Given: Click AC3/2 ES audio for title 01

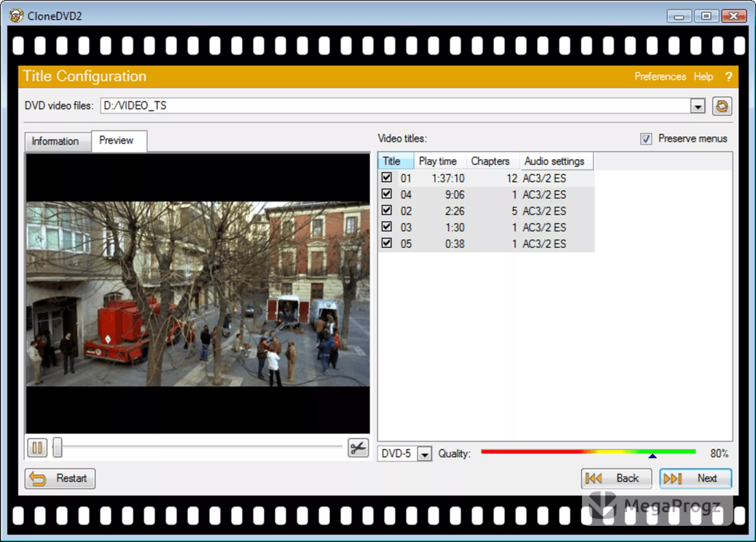Looking at the screenshot, I should click(x=544, y=178).
